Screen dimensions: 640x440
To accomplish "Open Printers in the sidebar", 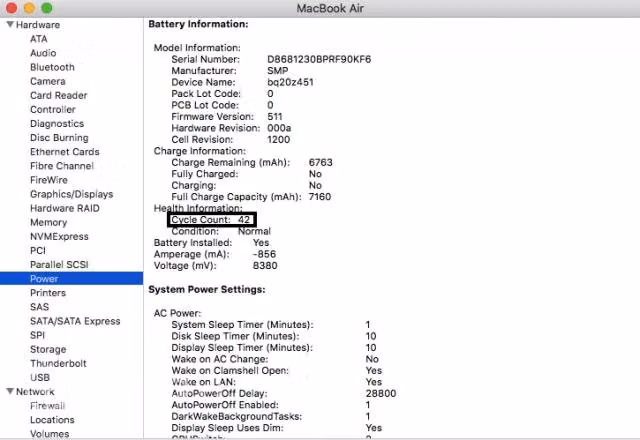I will [x=48, y=293].
